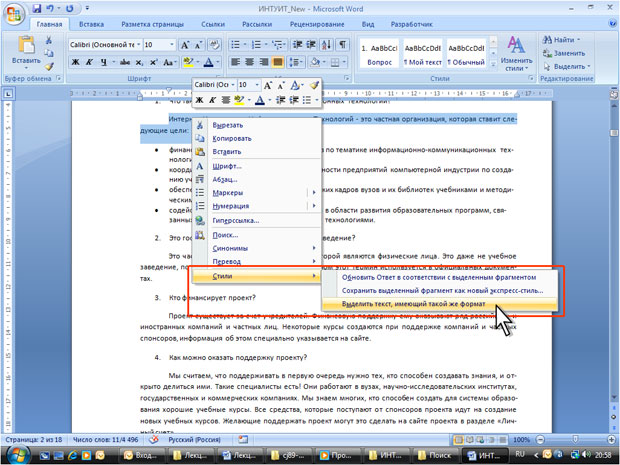The width and height of the screenshot is (620, 465).
Task: Switch to Рецензирование tab
Action: [x=317, y=24]
